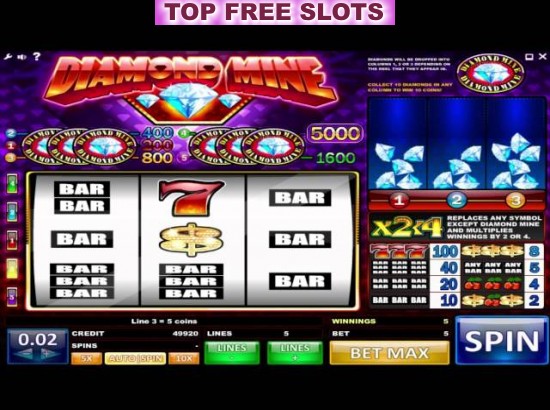Increase coin value with right arrow
550x410 pixels.
click(50, 354)
